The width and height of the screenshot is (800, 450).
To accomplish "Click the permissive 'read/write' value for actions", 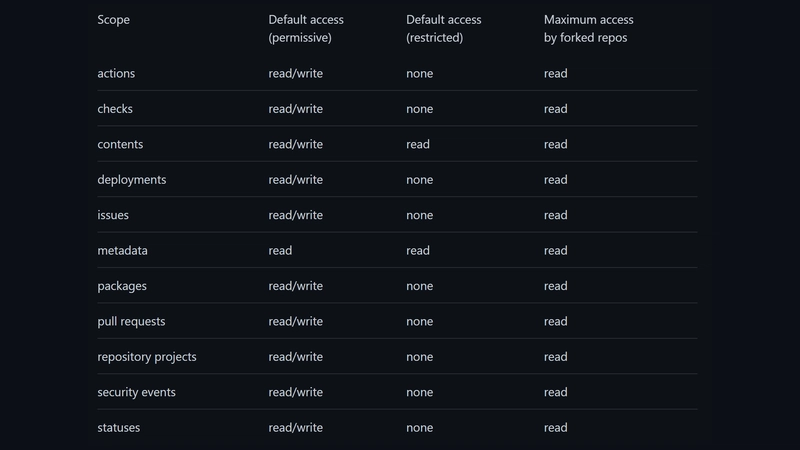I will 295,74.
